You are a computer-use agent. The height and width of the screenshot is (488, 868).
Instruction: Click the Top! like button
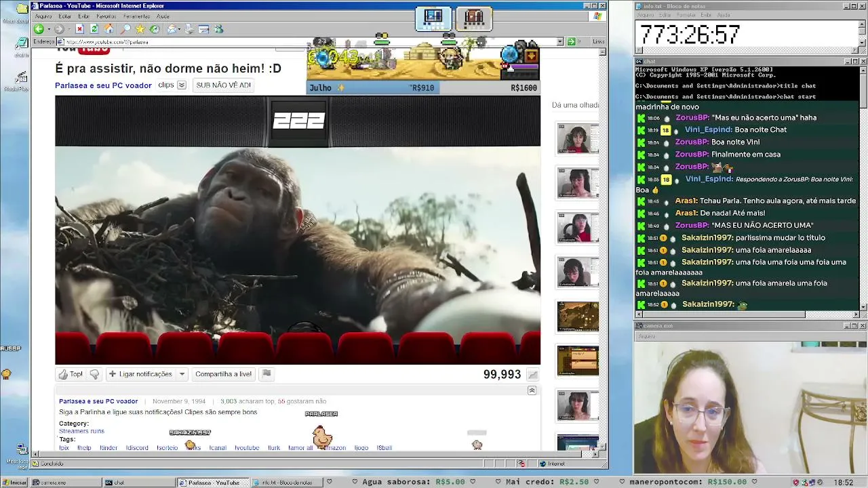click(x=71, y=374)
